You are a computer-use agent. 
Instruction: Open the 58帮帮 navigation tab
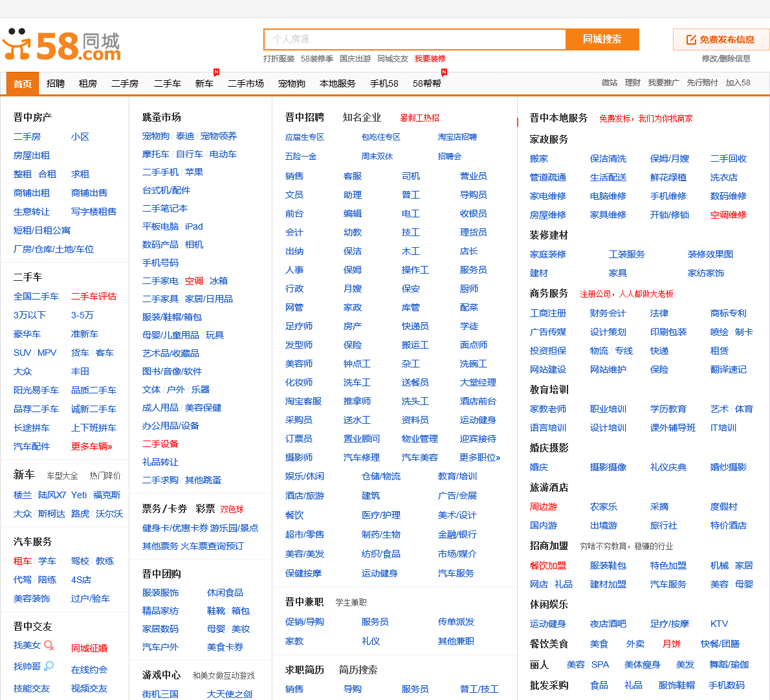pos(427,83)
